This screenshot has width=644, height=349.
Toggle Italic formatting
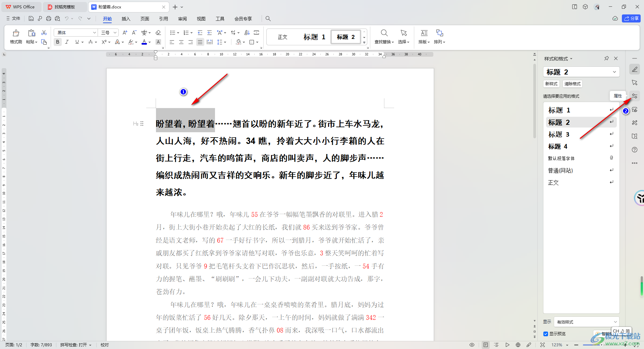point(67,42)
